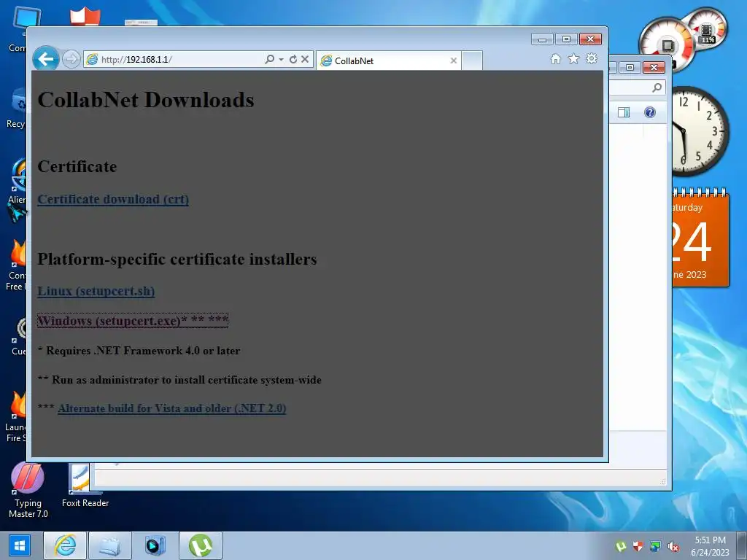Open media player taskbar icon
The width and height of the screenshot is (747, 560).
coord(155,545)
